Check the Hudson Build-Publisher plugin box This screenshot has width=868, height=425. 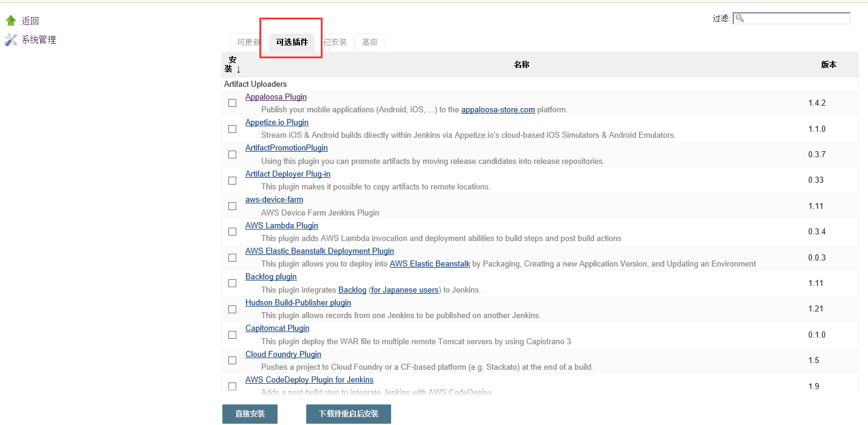pyautogui.click(x=232, y=309)
